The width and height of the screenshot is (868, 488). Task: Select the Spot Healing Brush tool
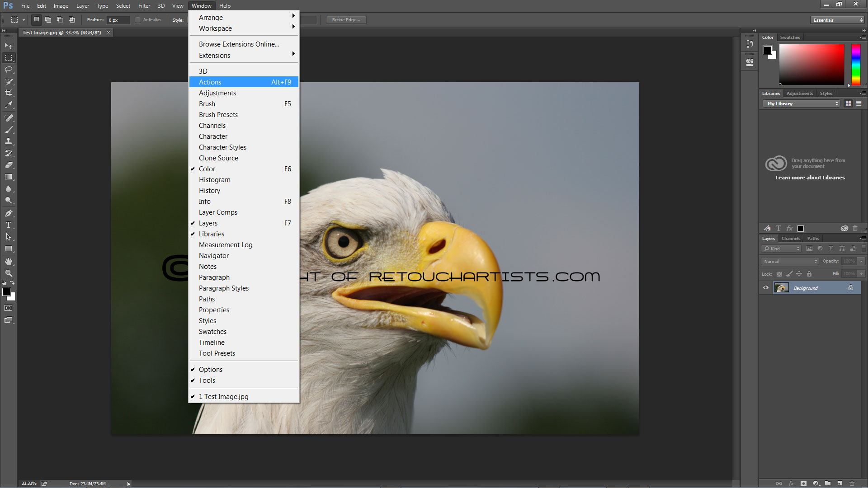pos(9,118)
